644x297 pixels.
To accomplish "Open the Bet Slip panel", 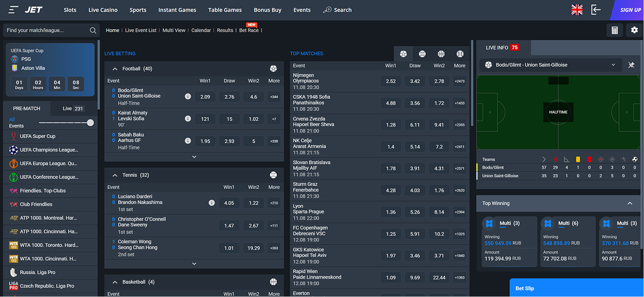I will click(576, 288).
